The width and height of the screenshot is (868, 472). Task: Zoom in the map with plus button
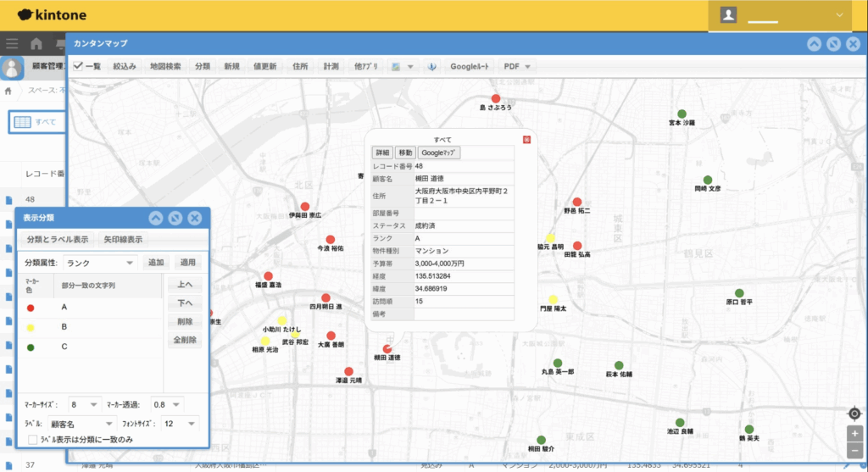[854, 433]
